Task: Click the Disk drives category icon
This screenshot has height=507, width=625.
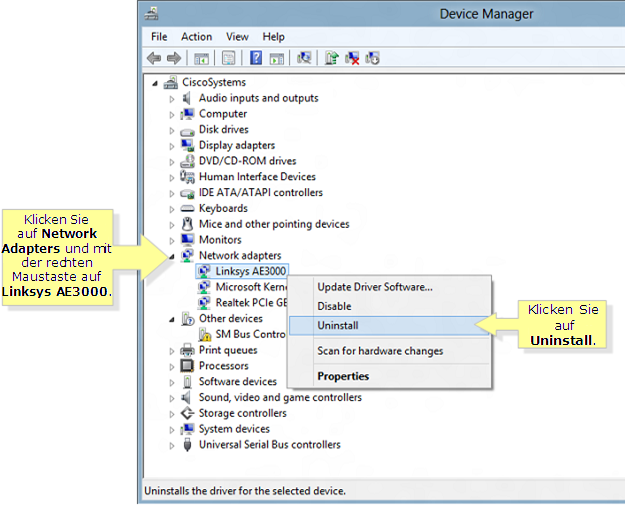Action: (x=187, y=131)
